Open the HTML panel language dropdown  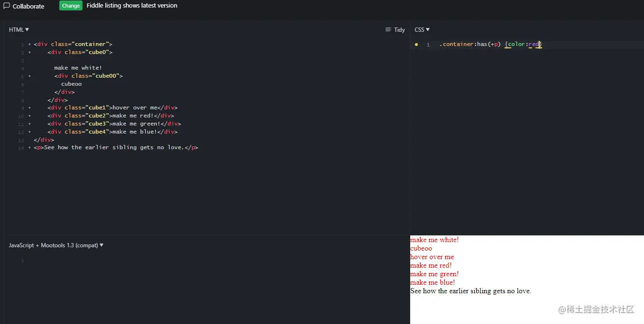[x=19, y=29]
